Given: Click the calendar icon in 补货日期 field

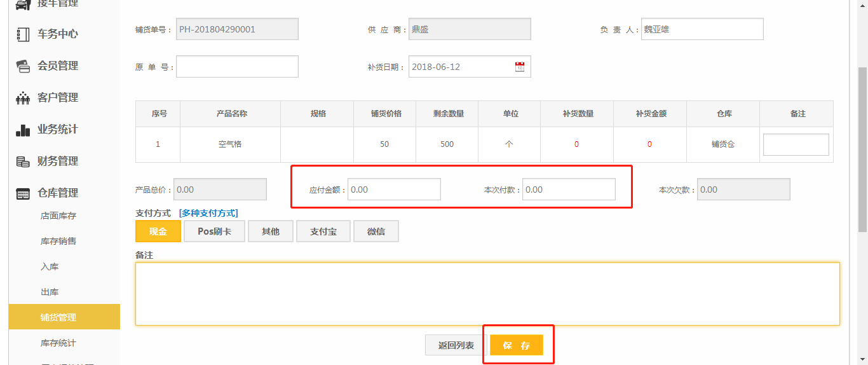Looking at the screenshot, I should tap(519, 67).
